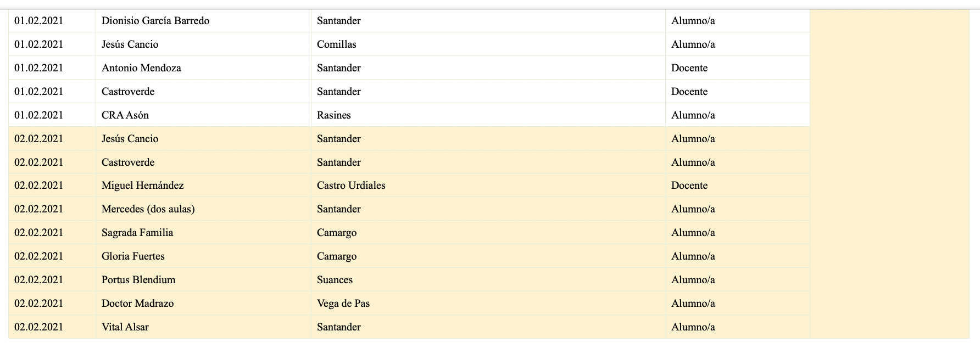
Task: Click the date in the Vital Alsar row
Action: (x=39, y=327)
